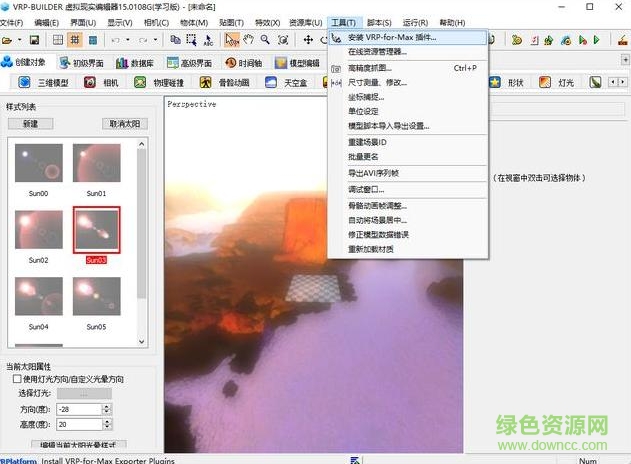
Task: Open the 文件(F) menu
Action: point(11,23)
